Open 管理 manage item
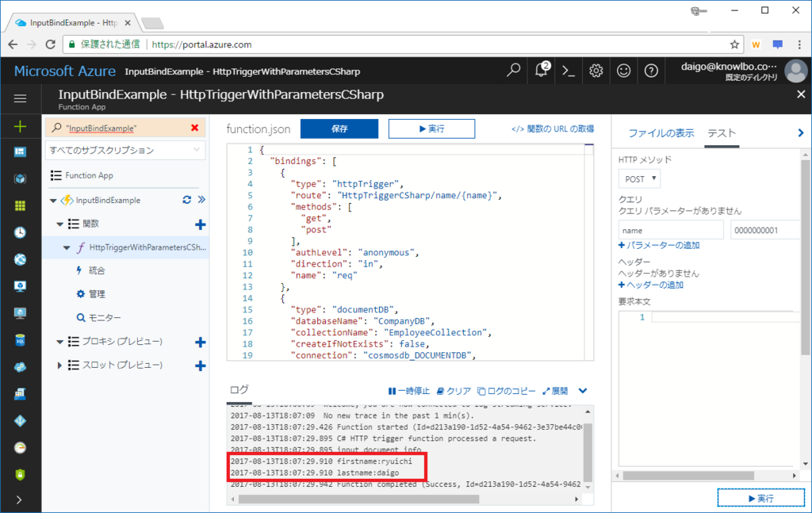Image resolution: width=812 pixels, height=513 pixels. (x=97, y=294)
